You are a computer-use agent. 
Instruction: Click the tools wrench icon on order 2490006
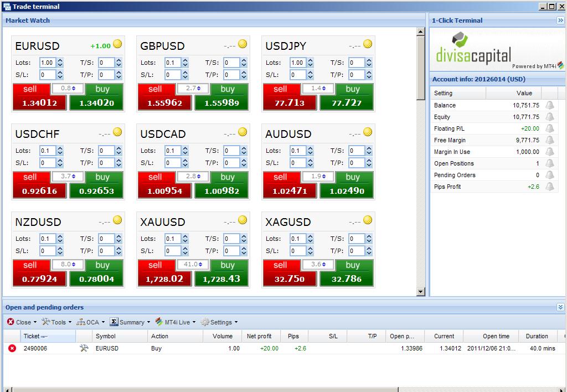click(84, 348)
